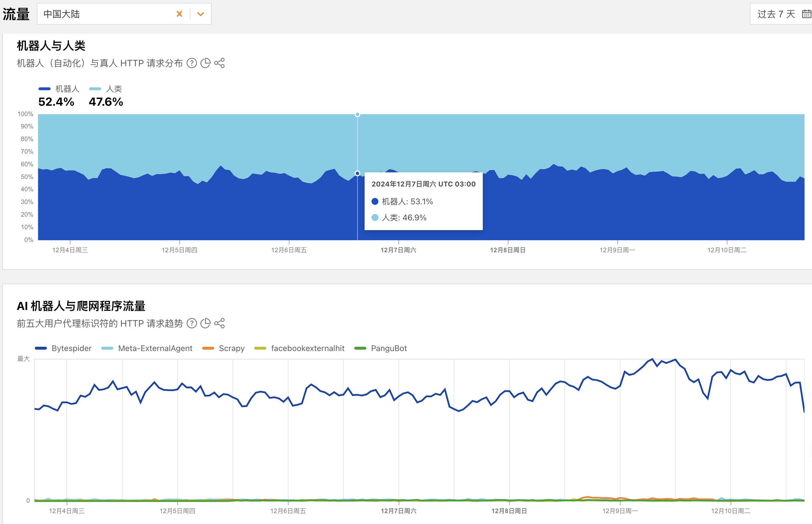This screenshot has width=812, height=524.
Task: Share the 机器人与人类 chart
Action: 219,63
